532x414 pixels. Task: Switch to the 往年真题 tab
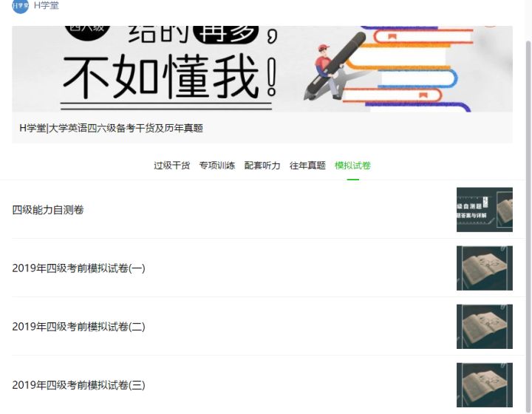tap(307, 166)
